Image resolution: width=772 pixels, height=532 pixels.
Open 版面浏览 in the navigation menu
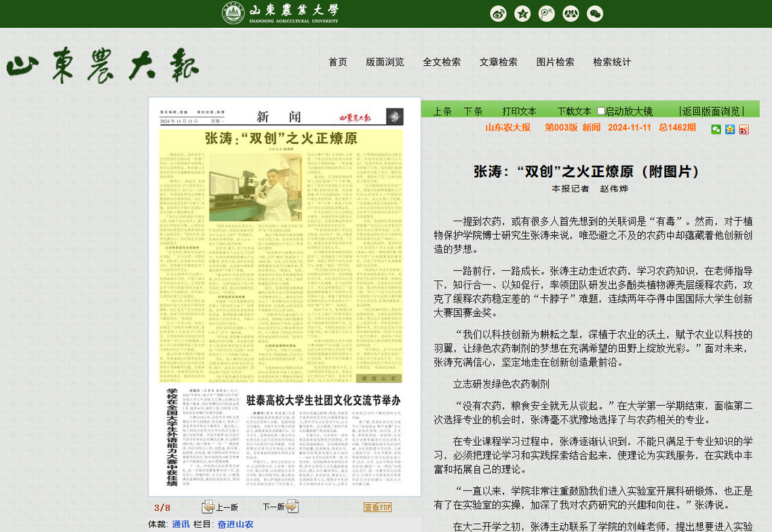(385, 62)
